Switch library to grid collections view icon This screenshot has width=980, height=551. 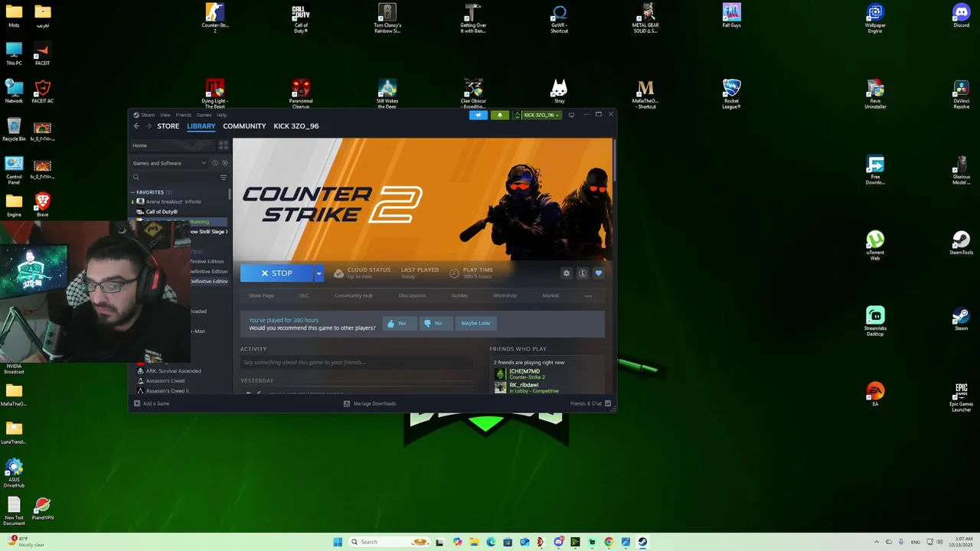coord(224,145)
